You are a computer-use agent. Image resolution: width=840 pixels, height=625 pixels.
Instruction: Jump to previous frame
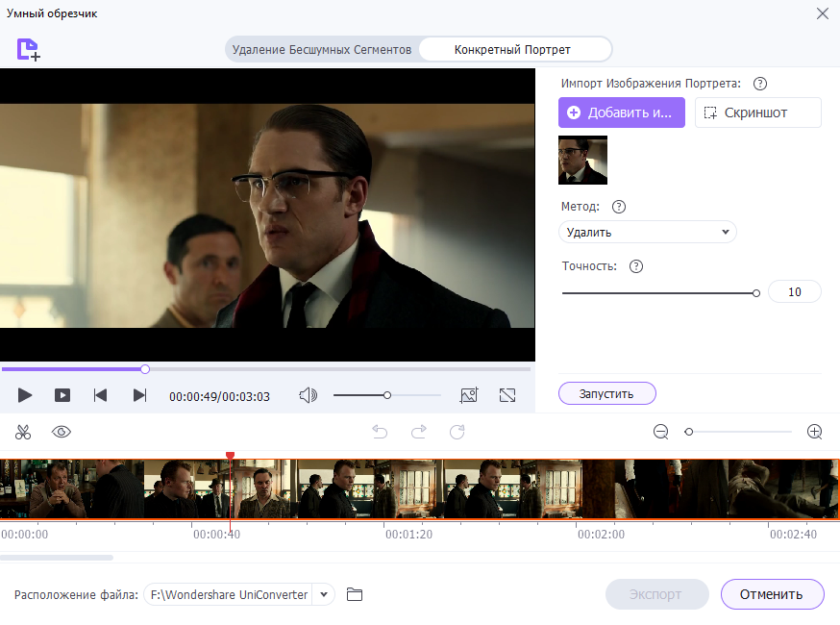[100, 395]
